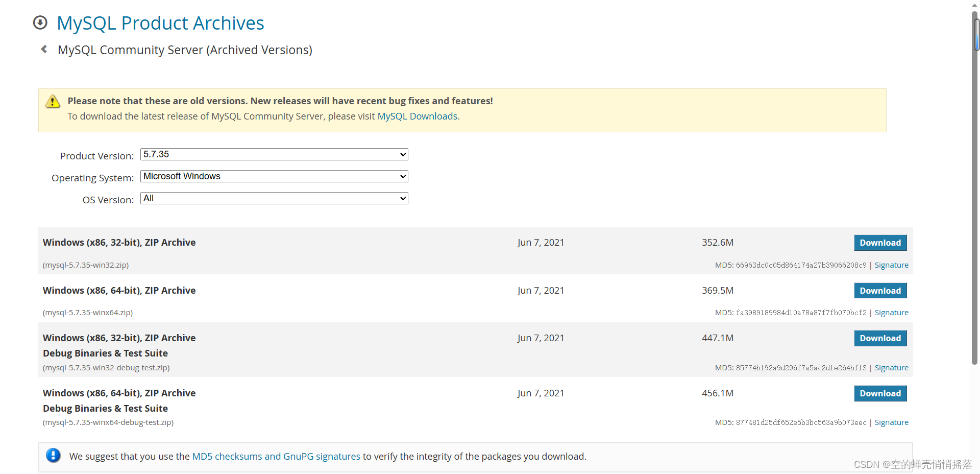The height and width of the screenshot is (474, 980).
Task: Click the MySQL Product Archives heading
Action: click(x=160, y=23)
